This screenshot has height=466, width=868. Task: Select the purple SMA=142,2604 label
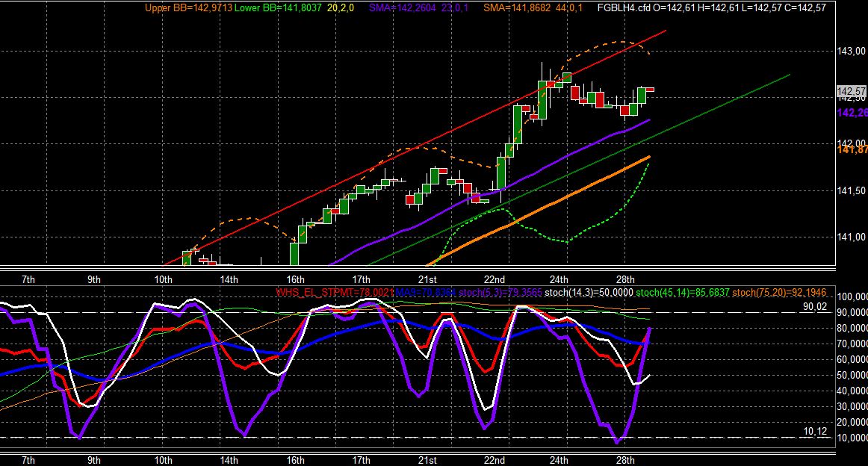[401, 7]
